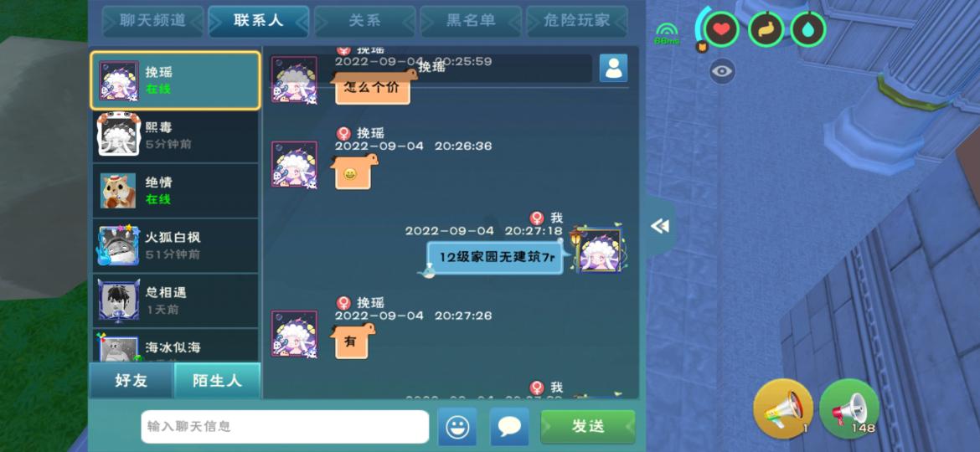Click the speech bubble quick-message icon
Image resolution: width=980 pixels, height=452 pixels.
[509, 426]
